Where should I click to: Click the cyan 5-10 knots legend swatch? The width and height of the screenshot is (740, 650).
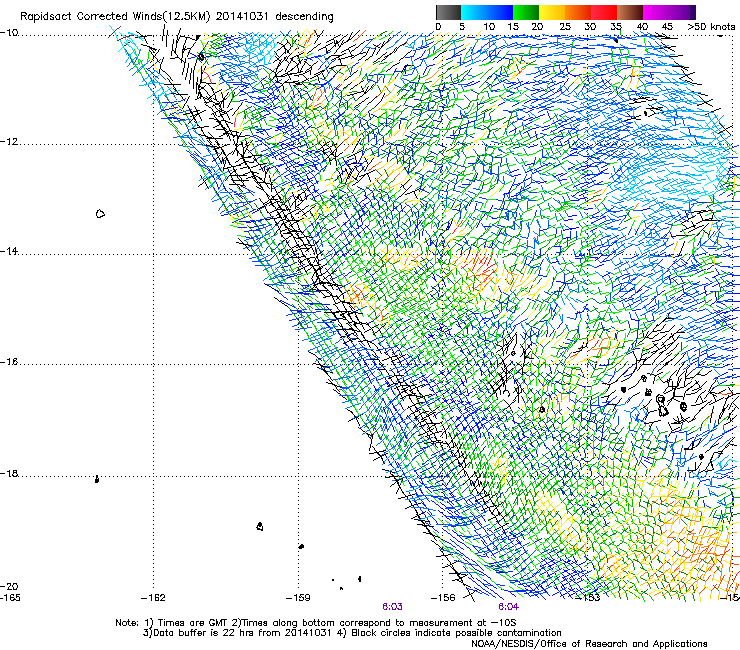pyautogui.click(x=474, y=12)
